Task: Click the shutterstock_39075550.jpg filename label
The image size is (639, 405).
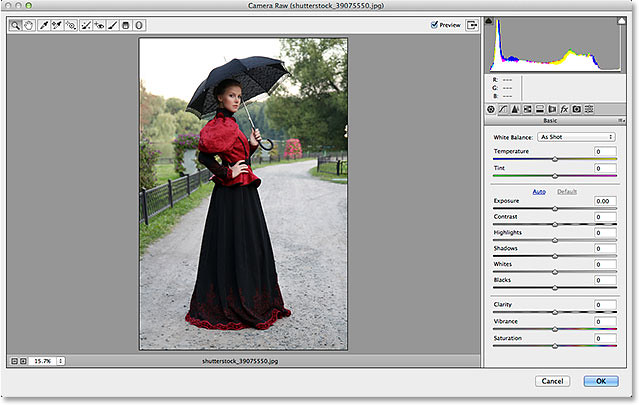Action: (x=240, y=361)
